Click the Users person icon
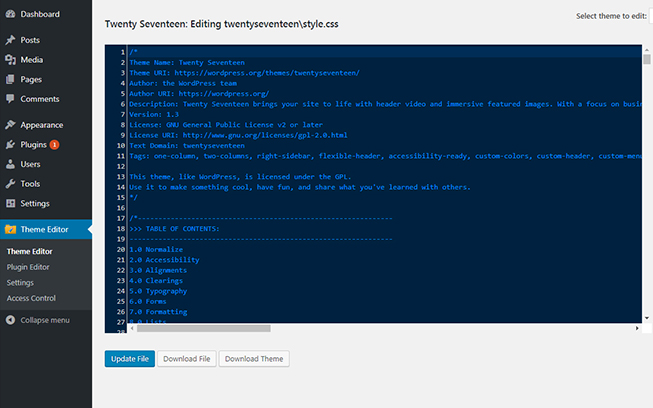Viewport: 653px width, 408px height. click(10, 164)
